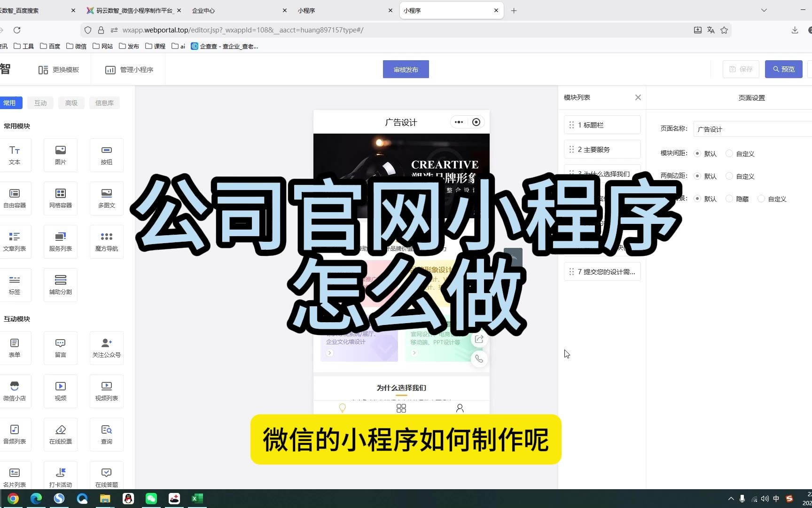Open the browser tab list dropdown
The image size is (812, 508).
764,10
